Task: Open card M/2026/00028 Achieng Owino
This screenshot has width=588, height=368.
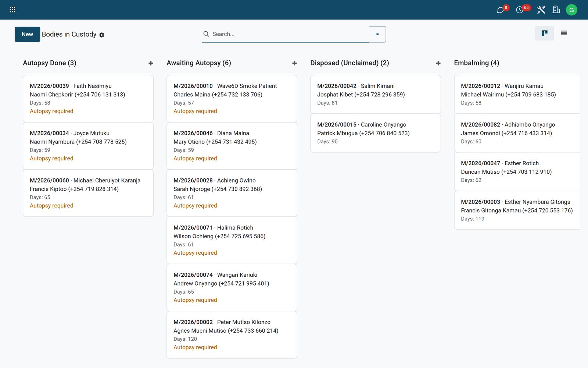Action: point(232,193)
